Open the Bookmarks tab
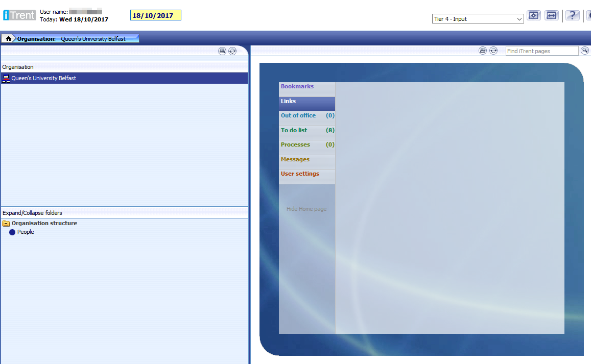The image size is (591, 364). click(x=297, y=87)
